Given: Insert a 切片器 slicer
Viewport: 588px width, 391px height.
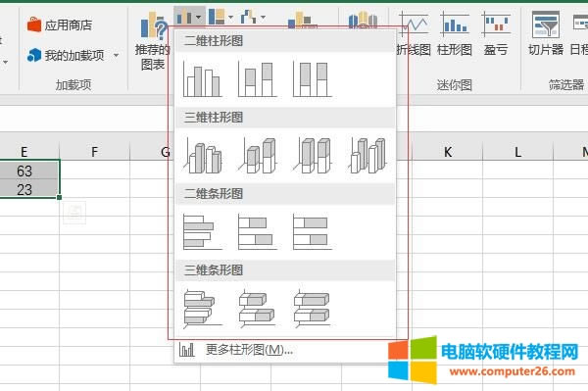Looking at the screenshot, I should [x=546, y=33].
